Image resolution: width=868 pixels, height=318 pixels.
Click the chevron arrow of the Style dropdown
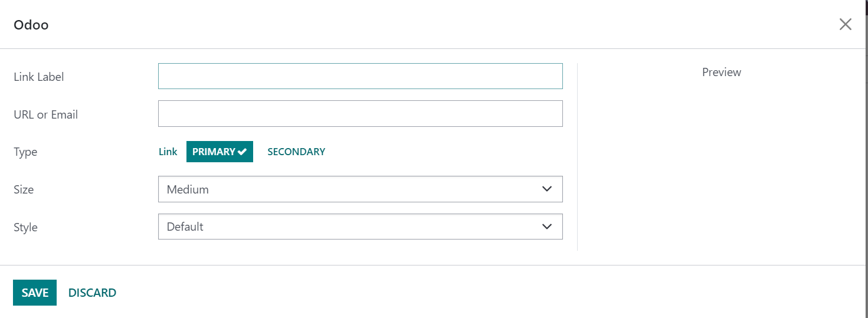coord(546,227)
